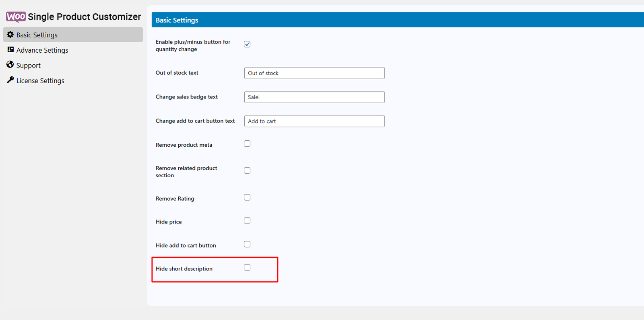Enable Remove product meta checkbox

click(247, 144)
